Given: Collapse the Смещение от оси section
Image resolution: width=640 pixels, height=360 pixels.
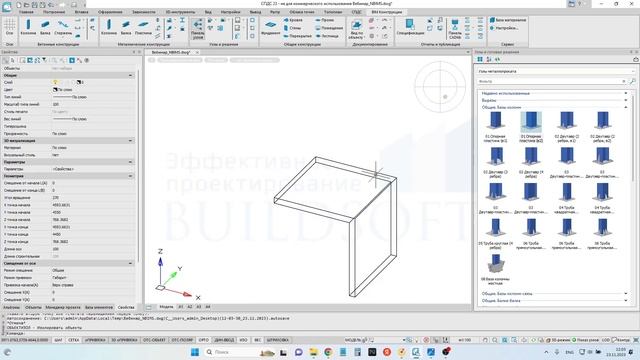Looking at the screenshot, I should pyautogui.click(x=131, y=264).
